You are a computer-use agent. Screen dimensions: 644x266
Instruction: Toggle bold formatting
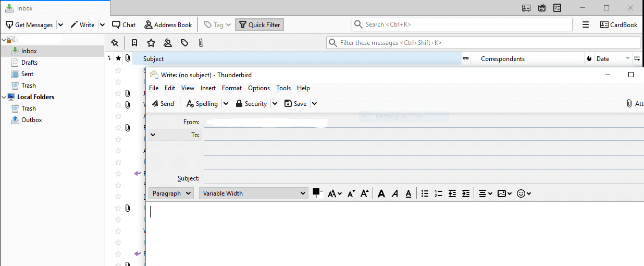pos(381,194)
